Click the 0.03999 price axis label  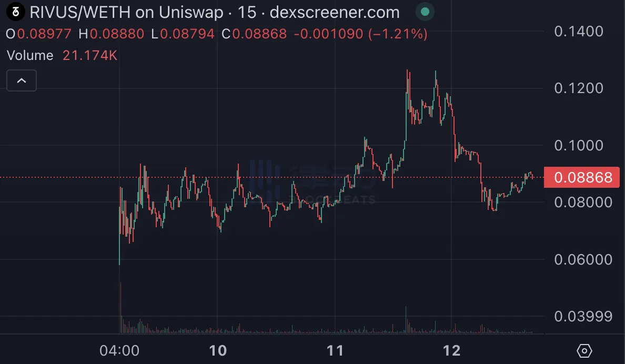click(583, 317)
